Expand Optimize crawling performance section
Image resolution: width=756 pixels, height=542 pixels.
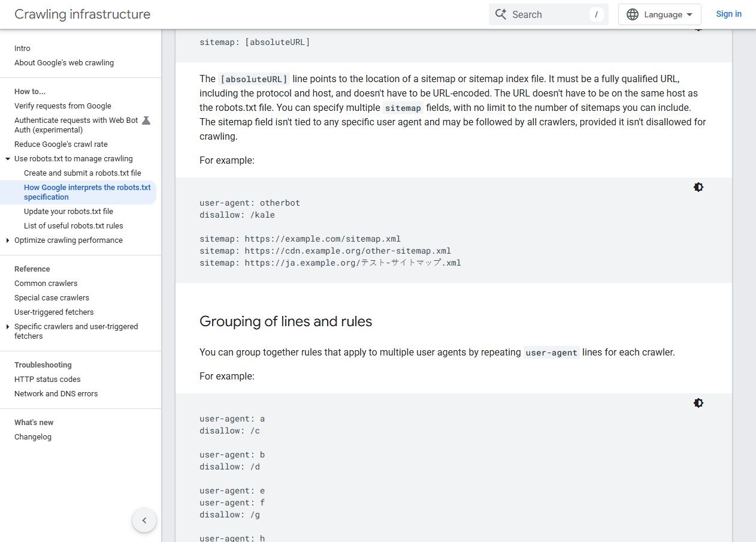tap(8, 240)
